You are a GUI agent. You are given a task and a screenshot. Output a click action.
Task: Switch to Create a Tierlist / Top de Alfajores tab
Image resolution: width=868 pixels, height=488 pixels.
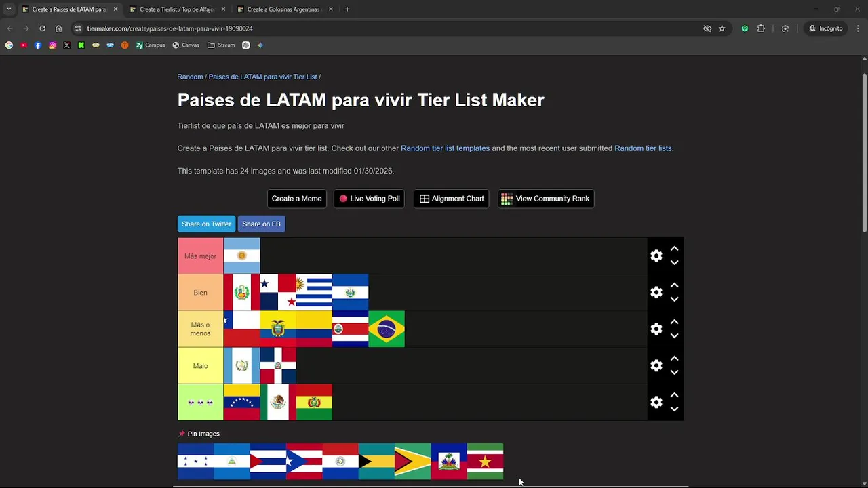coord(178,9)
